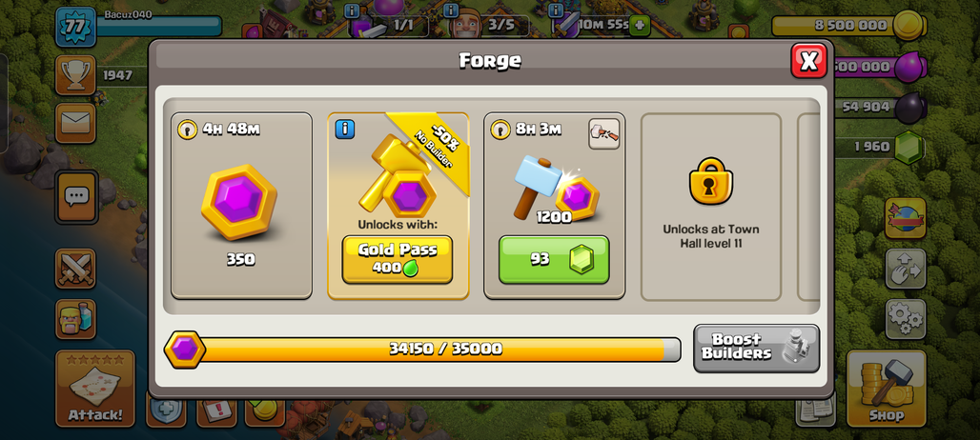Close the Forge window

coord(808,61)
